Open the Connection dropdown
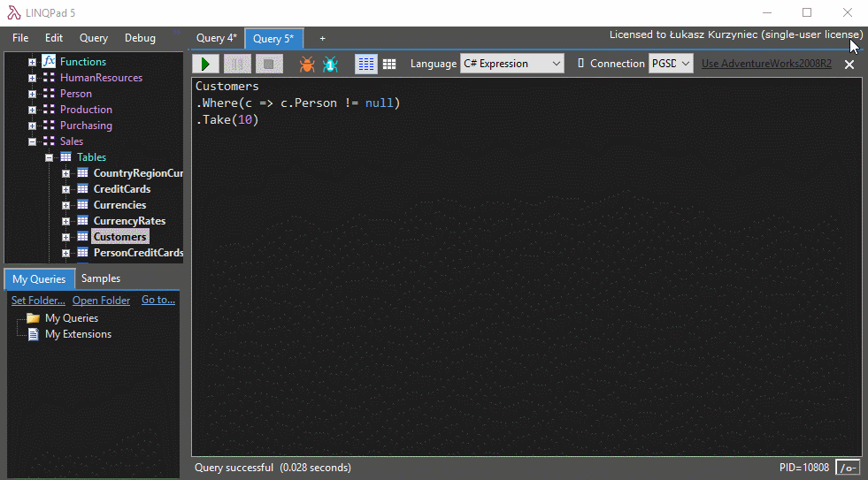This screenshot has height=480, width=868. [671, 64]
